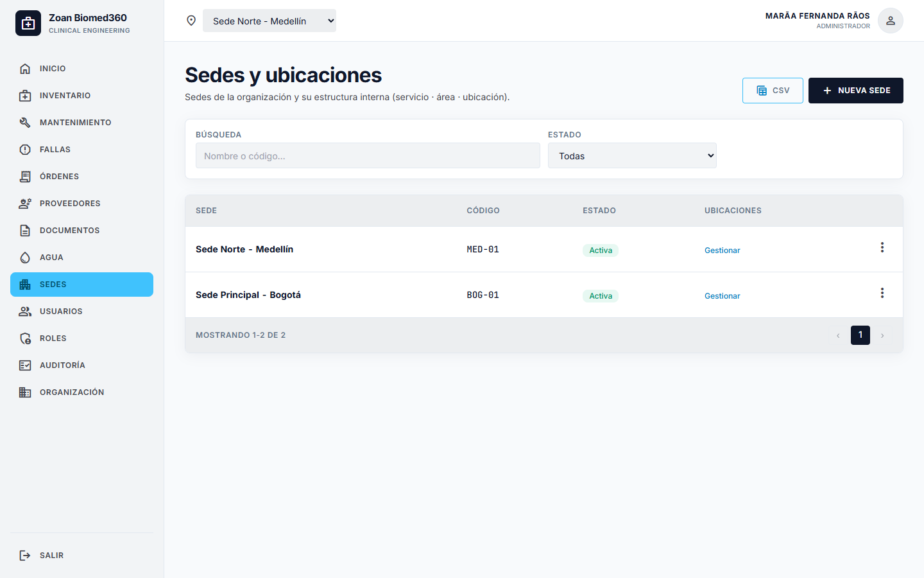Click the Agua droplet icon
924x578 pixels.
[25, 258]
